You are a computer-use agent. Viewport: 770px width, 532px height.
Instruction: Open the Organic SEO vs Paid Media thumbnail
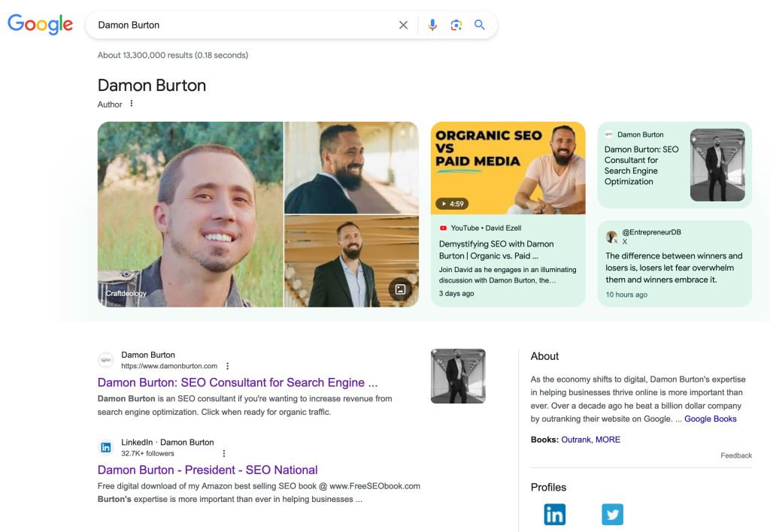coord(508,168)
